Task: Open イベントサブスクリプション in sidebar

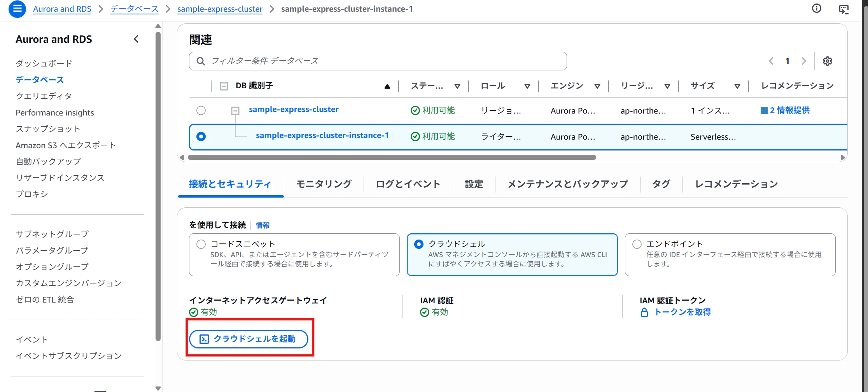Action: tap(69, 356)
